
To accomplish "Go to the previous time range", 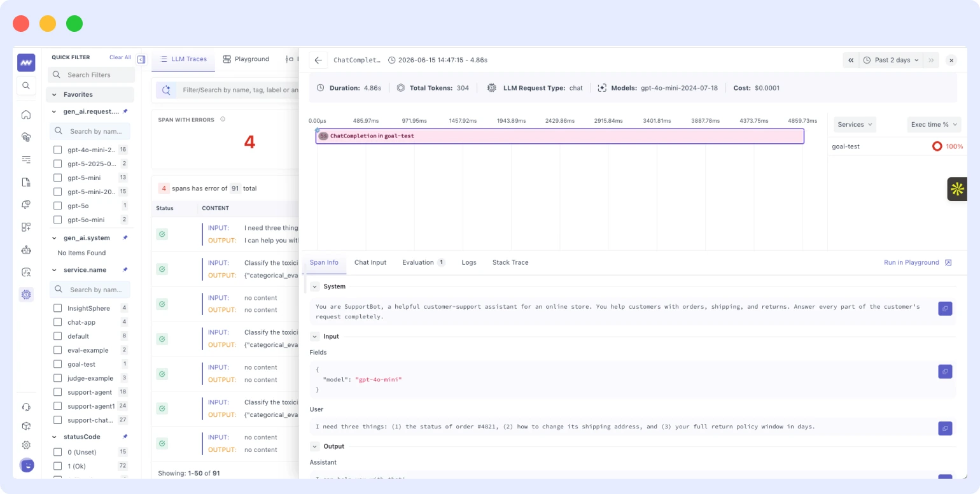I will (851, 60).
